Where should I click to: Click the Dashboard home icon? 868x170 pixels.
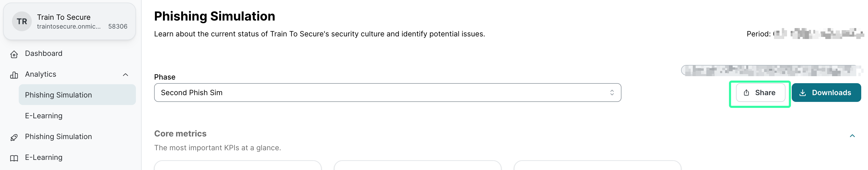[14, 54]
